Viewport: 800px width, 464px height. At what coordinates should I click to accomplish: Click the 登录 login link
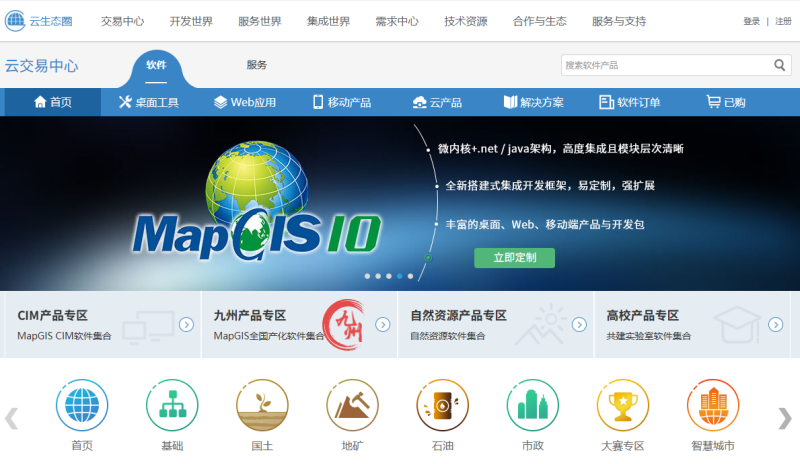pos(751,21)
